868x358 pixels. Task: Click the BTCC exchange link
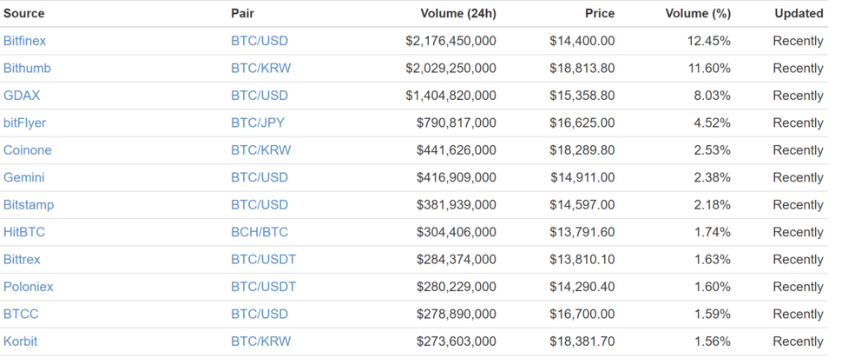tap(21, 315)
